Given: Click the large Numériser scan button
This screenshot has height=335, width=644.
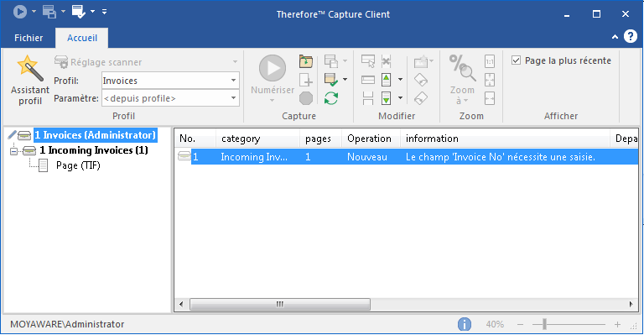Looking at the screenshot, I should (x=273, y=68).
